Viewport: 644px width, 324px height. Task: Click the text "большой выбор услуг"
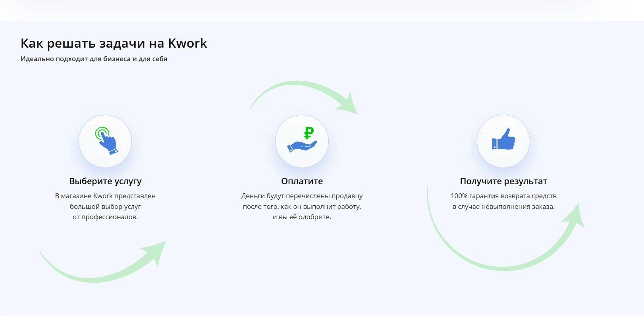click(105, 206)
